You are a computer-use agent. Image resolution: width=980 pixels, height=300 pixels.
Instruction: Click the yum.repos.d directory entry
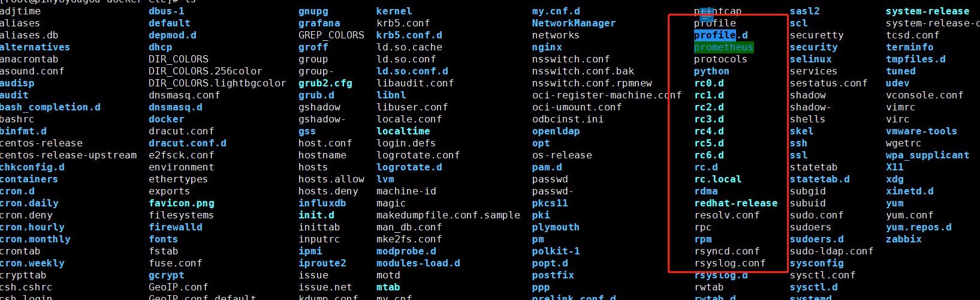(918, 227)
